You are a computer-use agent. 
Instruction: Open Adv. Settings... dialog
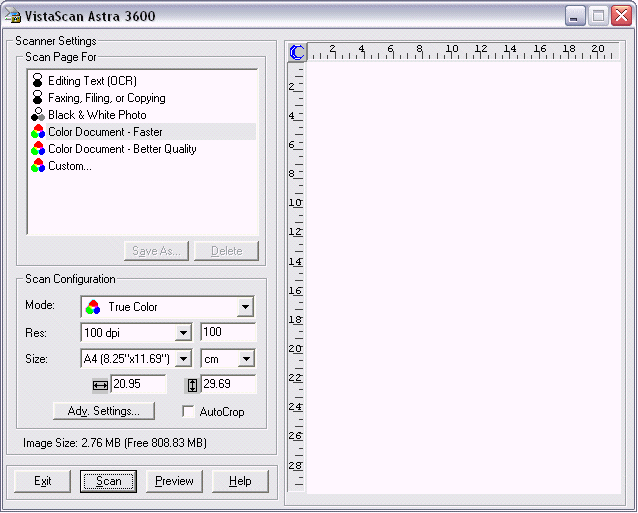(x=104, y=411)
